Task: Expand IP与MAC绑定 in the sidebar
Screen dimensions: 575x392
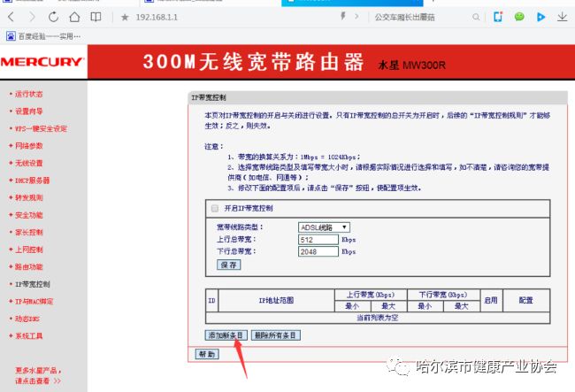Action: pos(34,302)
